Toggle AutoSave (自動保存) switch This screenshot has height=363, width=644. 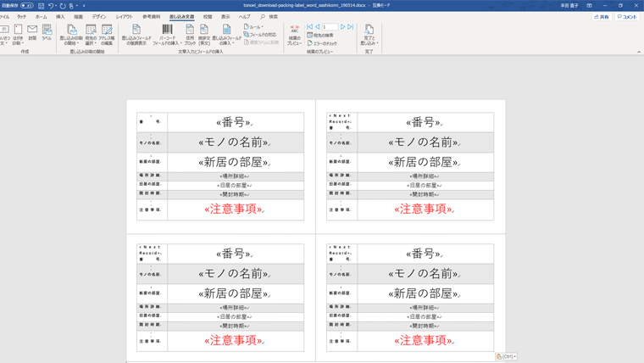(x=26, y=6)
